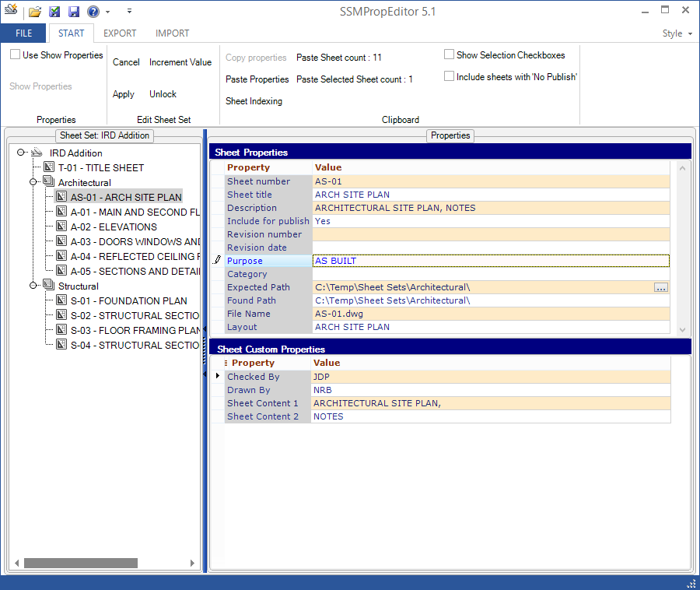Collapse the IRD Addition root node

[x=20, y=153]
